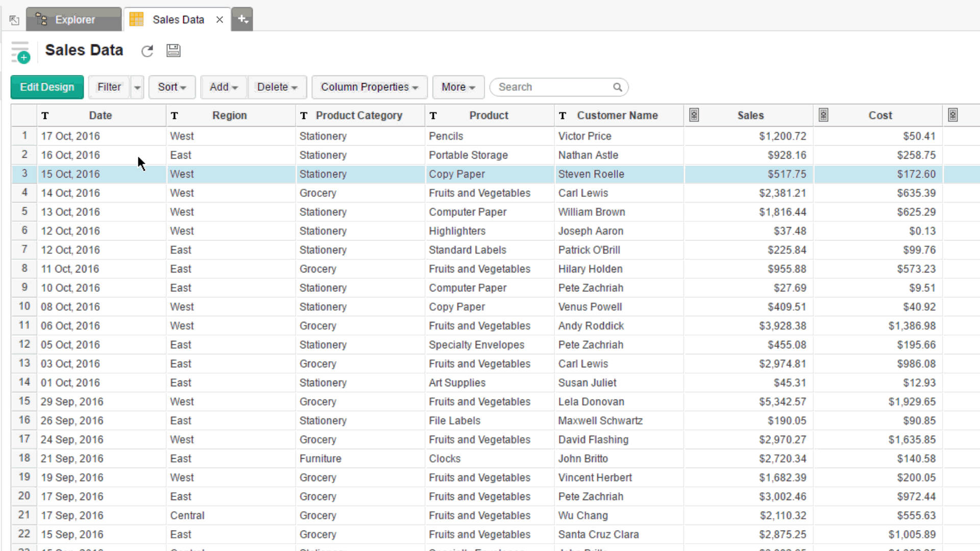Click the Filter button
This screenshot has width=980, height=551.
coord(109,87)
